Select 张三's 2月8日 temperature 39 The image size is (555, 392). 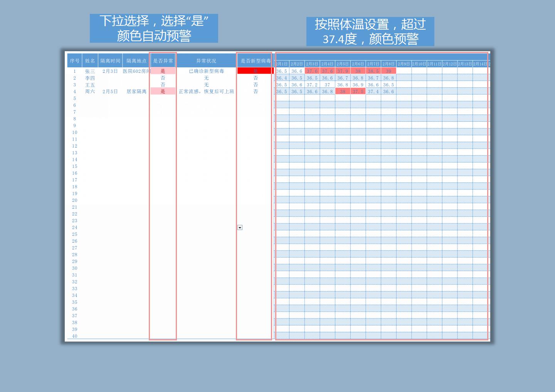(x=388, y=71)
